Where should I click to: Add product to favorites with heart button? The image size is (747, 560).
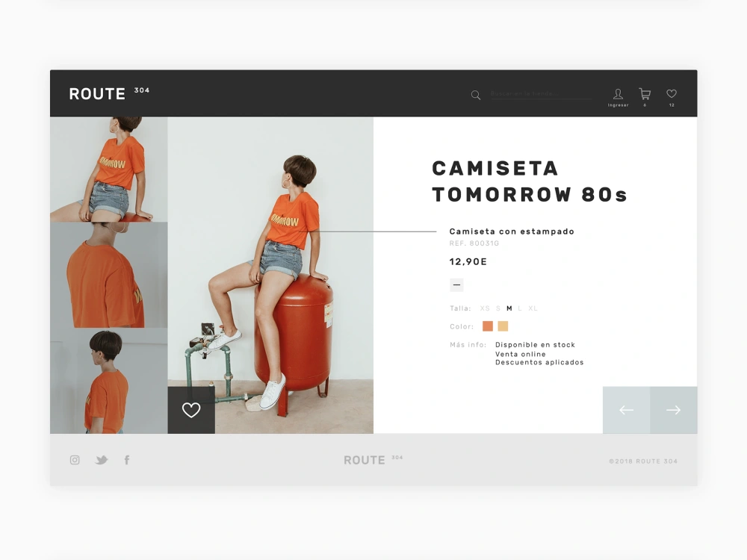191,410
